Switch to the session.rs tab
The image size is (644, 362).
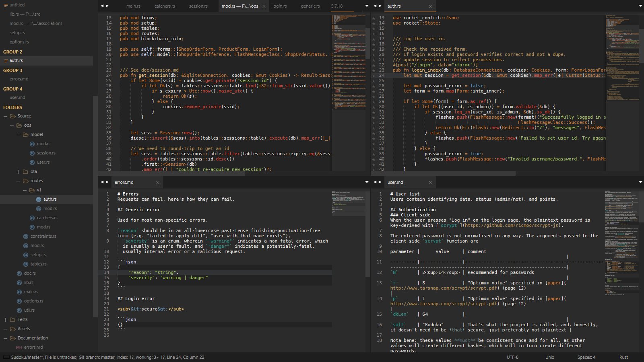[x=198, y=6]
